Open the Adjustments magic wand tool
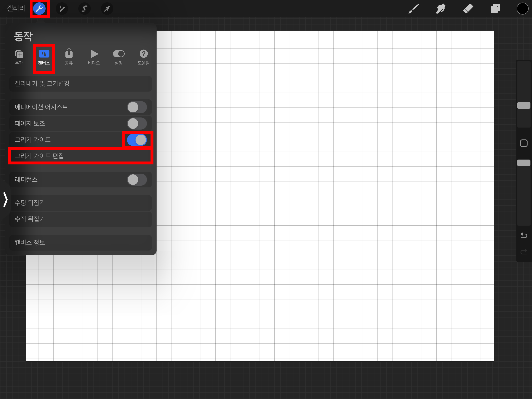This screenshot has height=399, width=532. (x=62, y=9)
